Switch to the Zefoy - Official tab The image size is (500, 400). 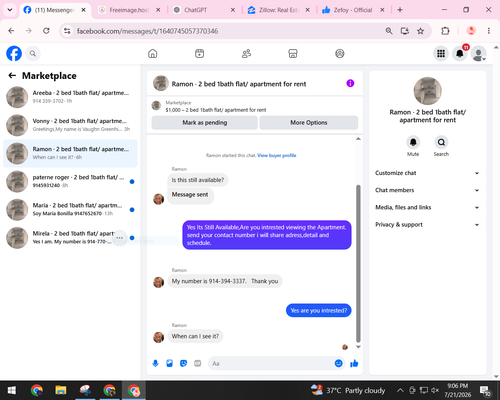(353, 10)
